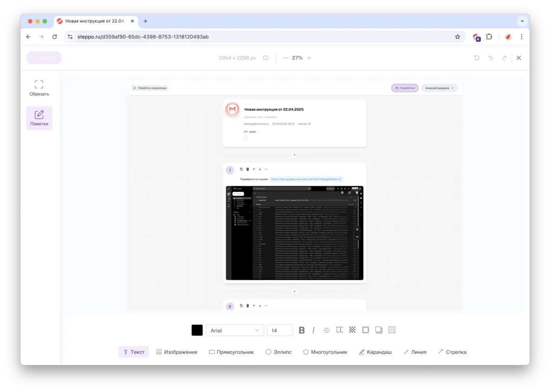Open the Обрезать crop tool
Viewport: 550px width, 392px height.
coord(39,88)
